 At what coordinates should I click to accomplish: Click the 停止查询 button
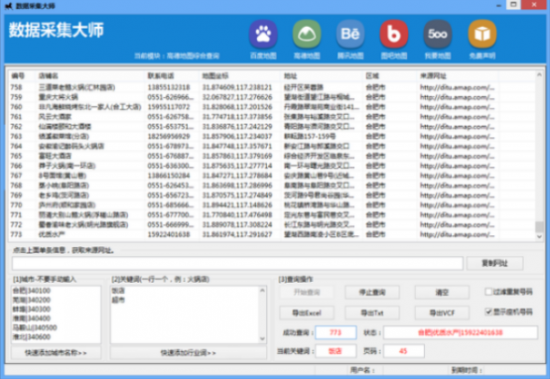click(x=372, y=292)
